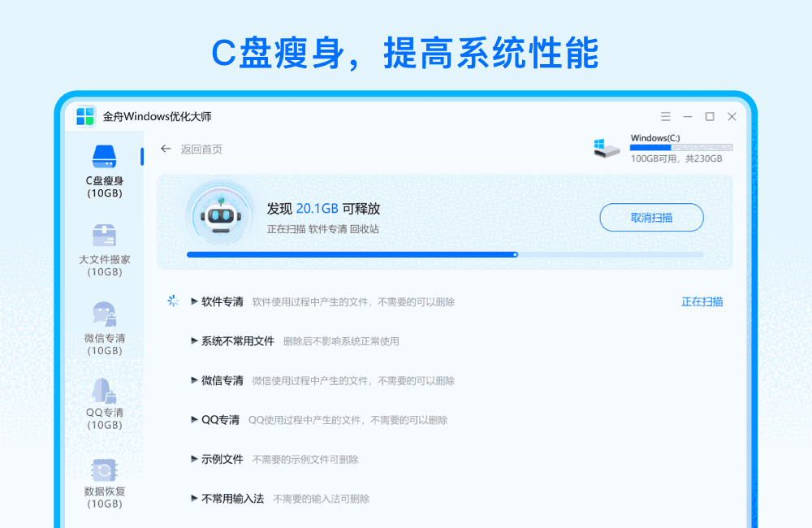The image size is (812, 528).
Task: Click the back arrow beside 返回首页
Action: point(166,149)
